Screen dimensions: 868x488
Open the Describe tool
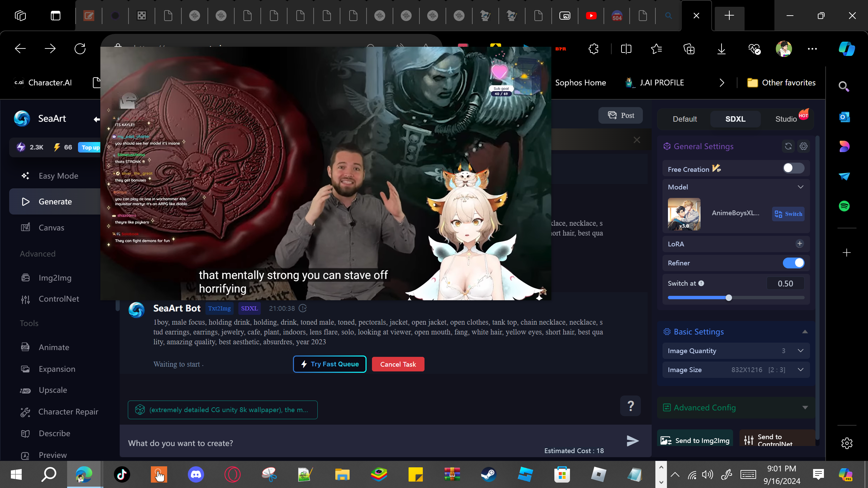click(54, 433)
